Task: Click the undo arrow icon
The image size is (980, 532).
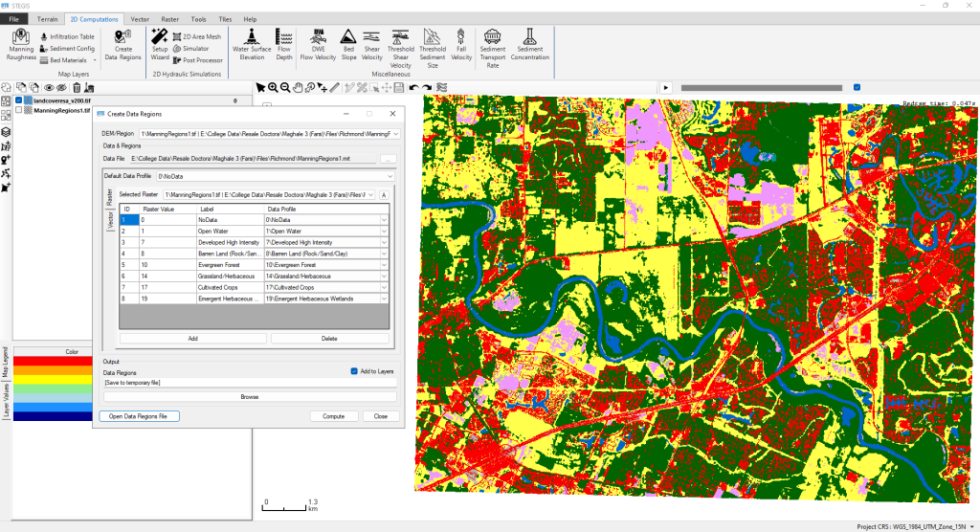Action: (413, 88)
